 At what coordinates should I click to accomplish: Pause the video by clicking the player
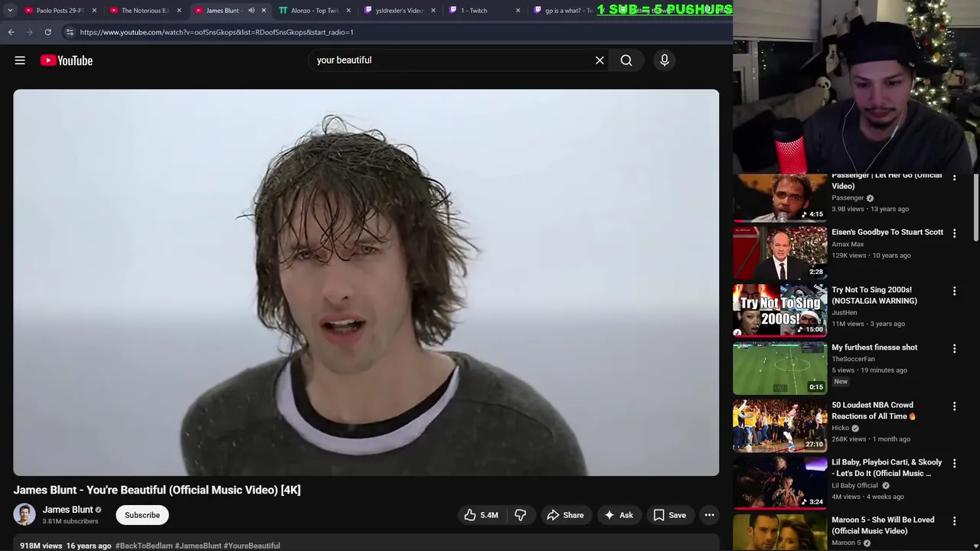pyautogui.click(x=366, y=282)
